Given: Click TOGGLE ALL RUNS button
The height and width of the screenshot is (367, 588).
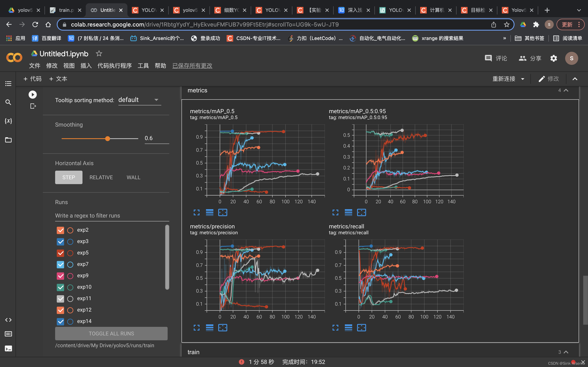Looking at the screenshot, I should click(x=111, y=334).
